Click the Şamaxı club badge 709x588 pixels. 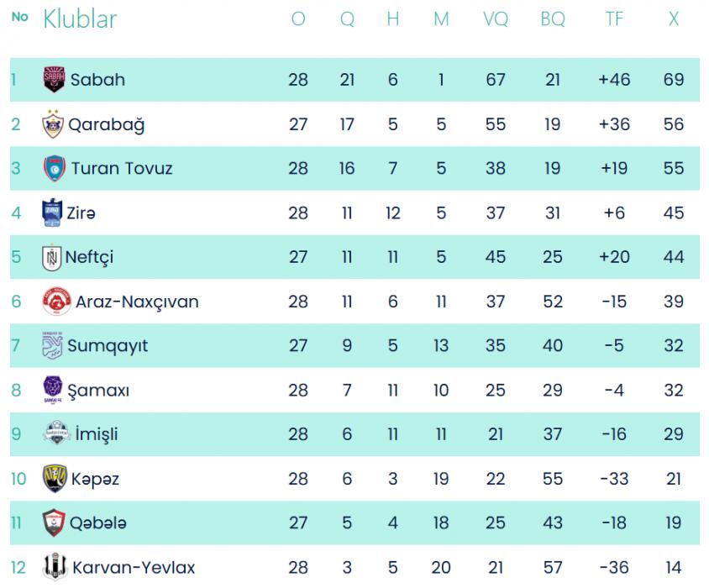[x=52, y=391]
